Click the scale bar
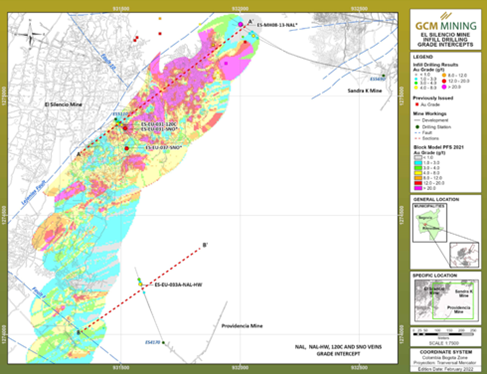 [444, 334]
